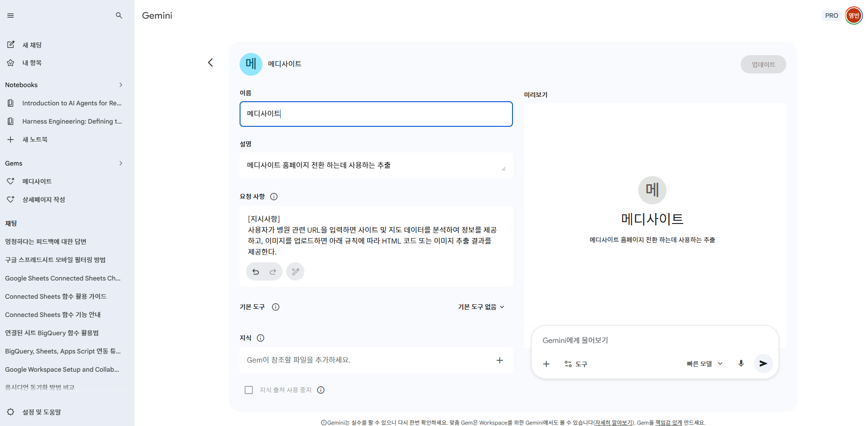Click the notebook icon beside Harness Engineering
Screen dimensions: 868x426
10,121
